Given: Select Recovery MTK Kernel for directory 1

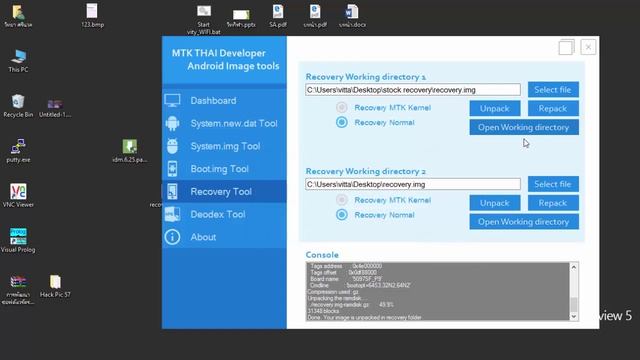Looking at the screenshot, I should click(x=342, y=107).
